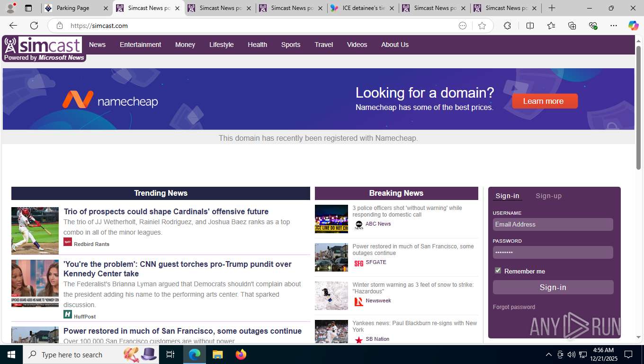Open the 3 police officers shot article
Viewport: 644px width, 364px height.
tap(407, 211)
